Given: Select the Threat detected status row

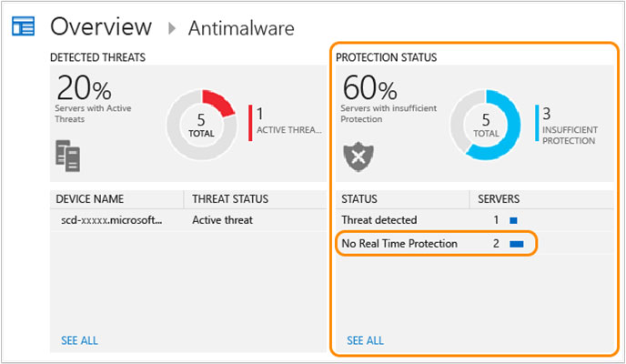Looking at the screenshot, I should [474, 220].
